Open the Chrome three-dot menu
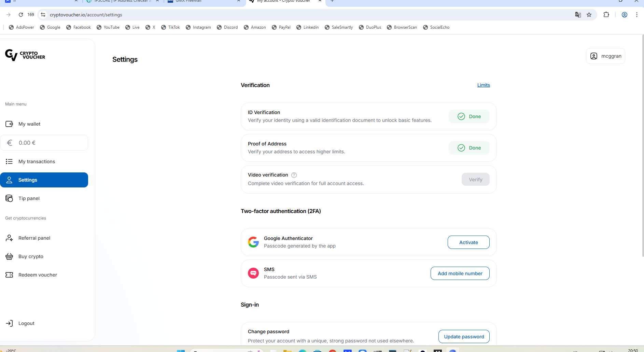Screen dimensions: 644x352 click(636, 15)
